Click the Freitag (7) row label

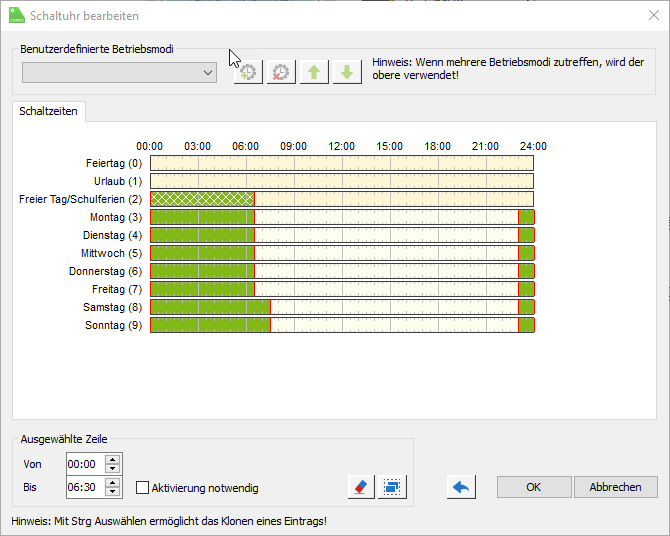[x=117, y=289]
